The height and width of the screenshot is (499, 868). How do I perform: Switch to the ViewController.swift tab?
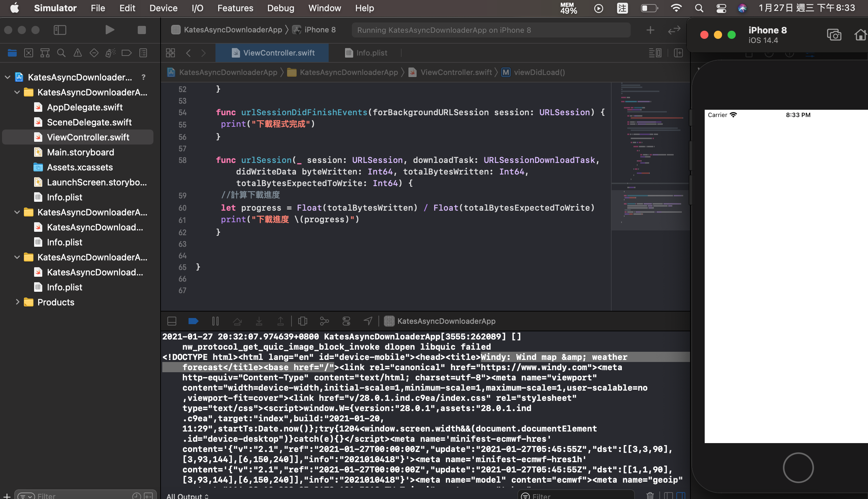coord(272,53)
